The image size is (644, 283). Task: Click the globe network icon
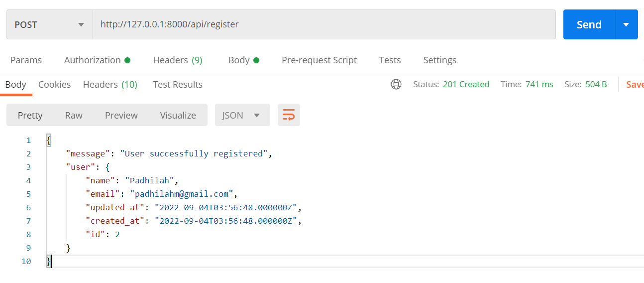coord(396,84)
